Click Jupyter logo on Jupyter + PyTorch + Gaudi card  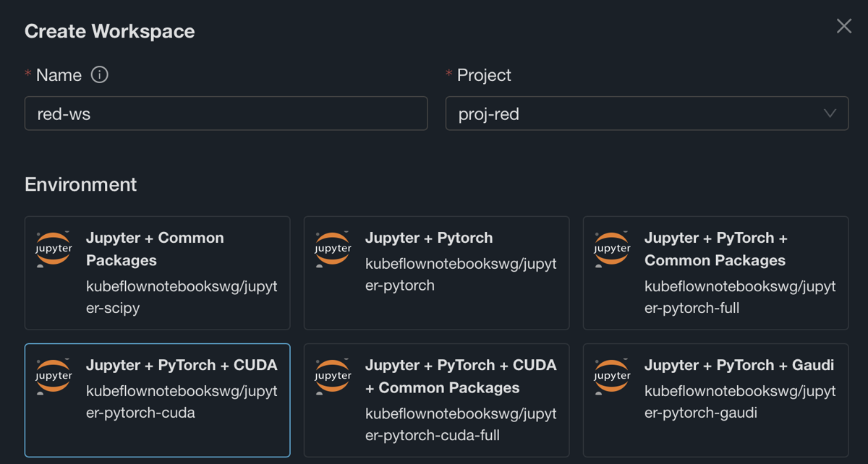click(613, 377)
